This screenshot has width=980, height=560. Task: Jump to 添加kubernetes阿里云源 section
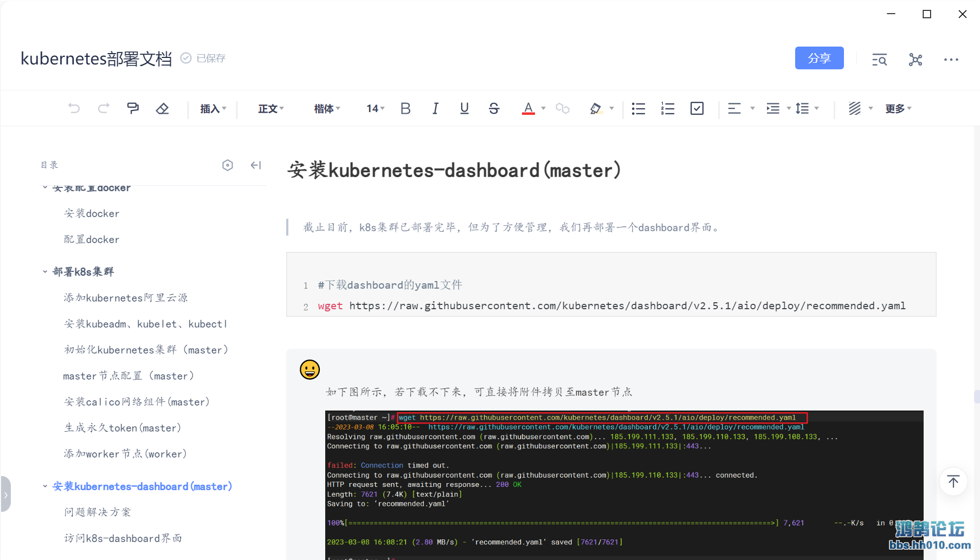coord(126,298)
